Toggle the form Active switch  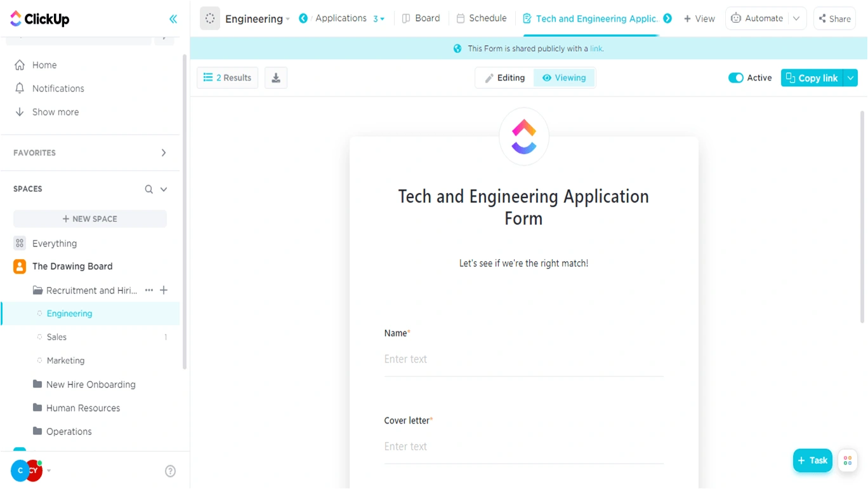tap(735, 78)
